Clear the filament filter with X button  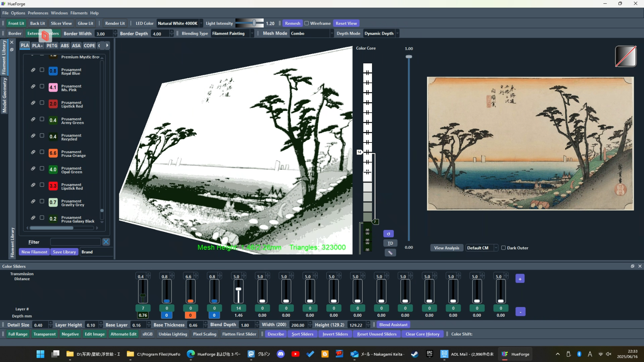(106, 242)
